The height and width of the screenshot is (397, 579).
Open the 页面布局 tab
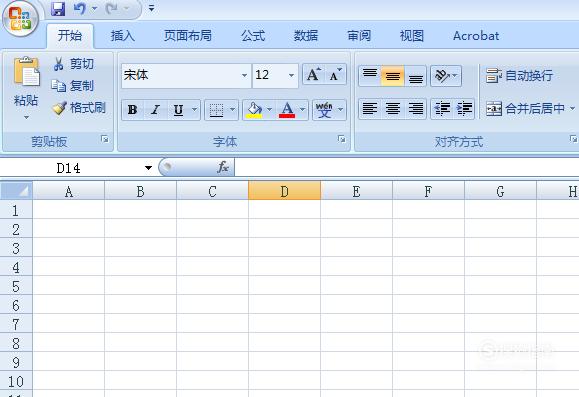[188, 36]
